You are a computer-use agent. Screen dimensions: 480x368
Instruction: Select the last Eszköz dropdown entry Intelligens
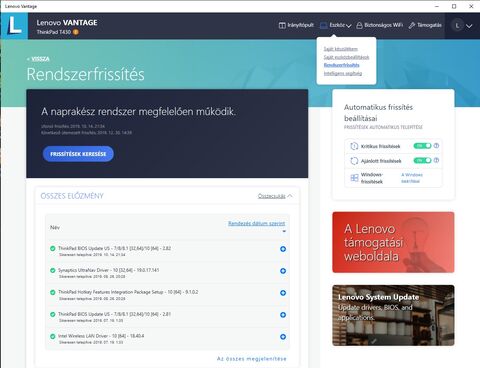pyautogui.click(x=343, y=73)
